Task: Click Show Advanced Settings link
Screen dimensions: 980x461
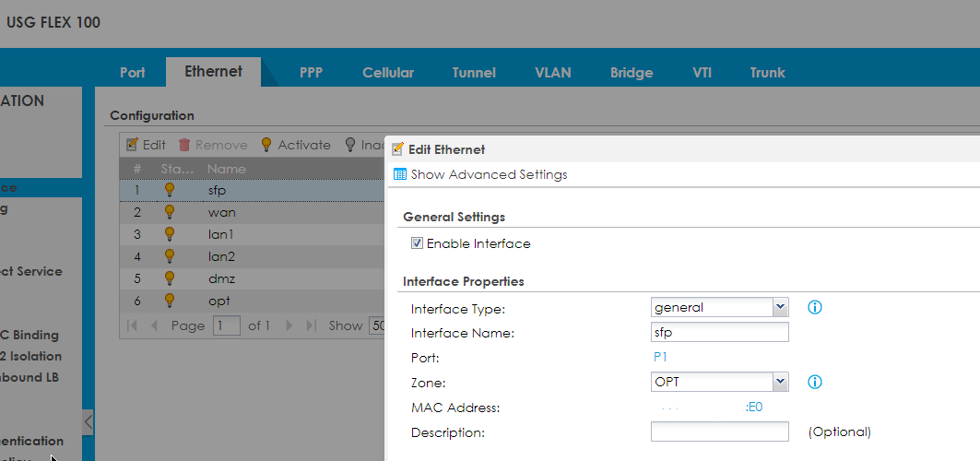Action: coord(489,174)
